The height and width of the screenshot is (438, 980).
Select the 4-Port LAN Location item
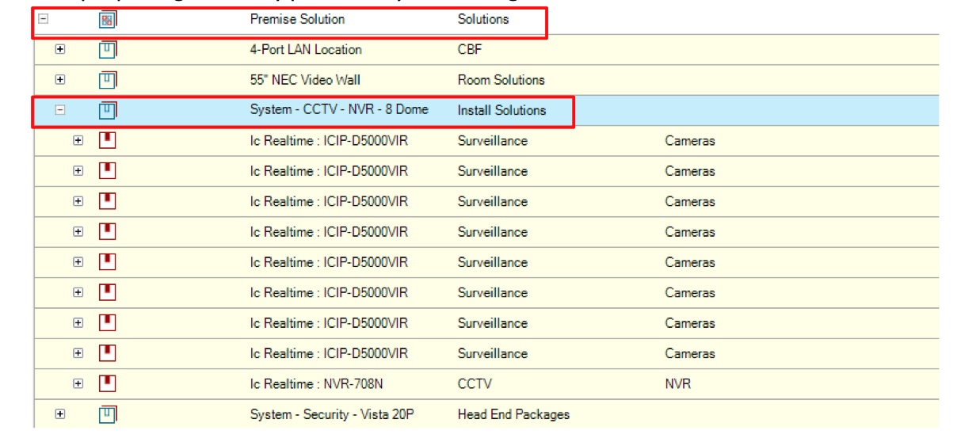coord(306,49)
